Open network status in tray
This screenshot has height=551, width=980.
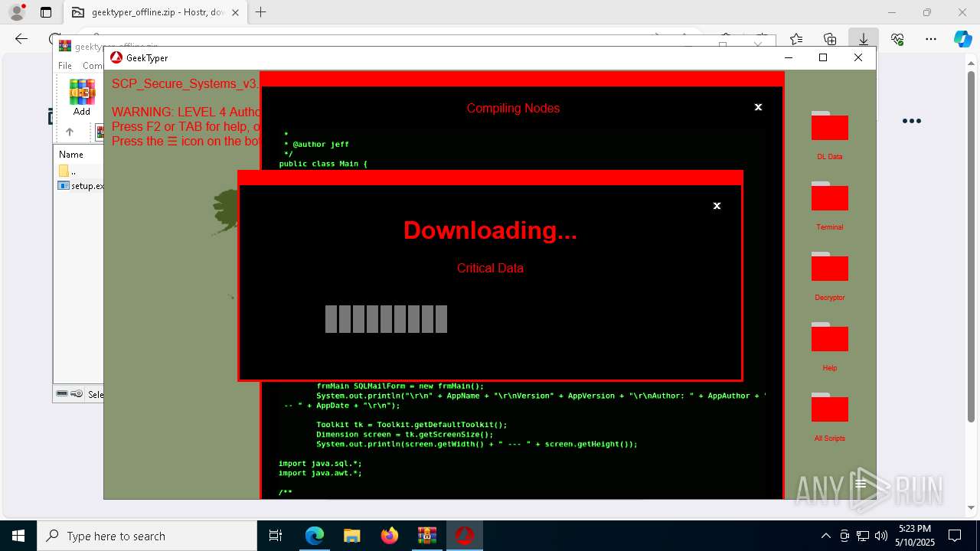[863, 536]
